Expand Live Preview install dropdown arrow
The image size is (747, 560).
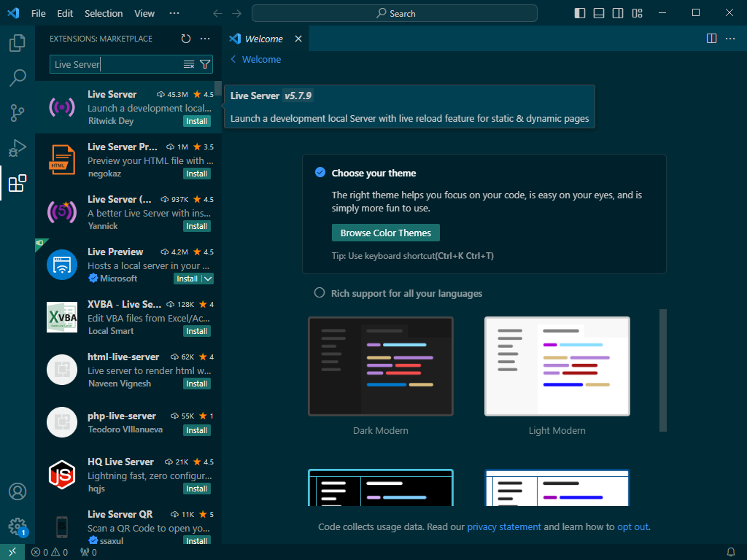pyautogui.click(x=208, y=279)
